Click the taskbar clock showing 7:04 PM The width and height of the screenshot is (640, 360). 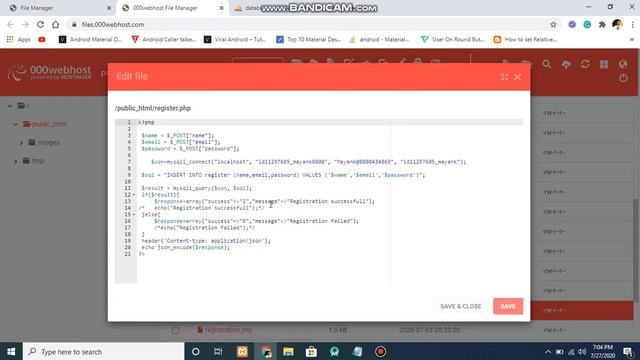point(602,351)
